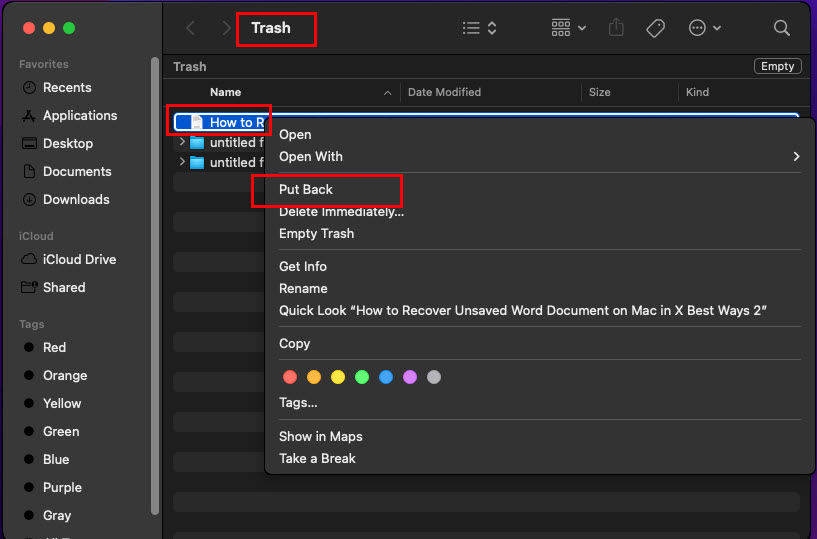Choose Put Back from context menu
The image size is (817, 539).
(306, 189)
